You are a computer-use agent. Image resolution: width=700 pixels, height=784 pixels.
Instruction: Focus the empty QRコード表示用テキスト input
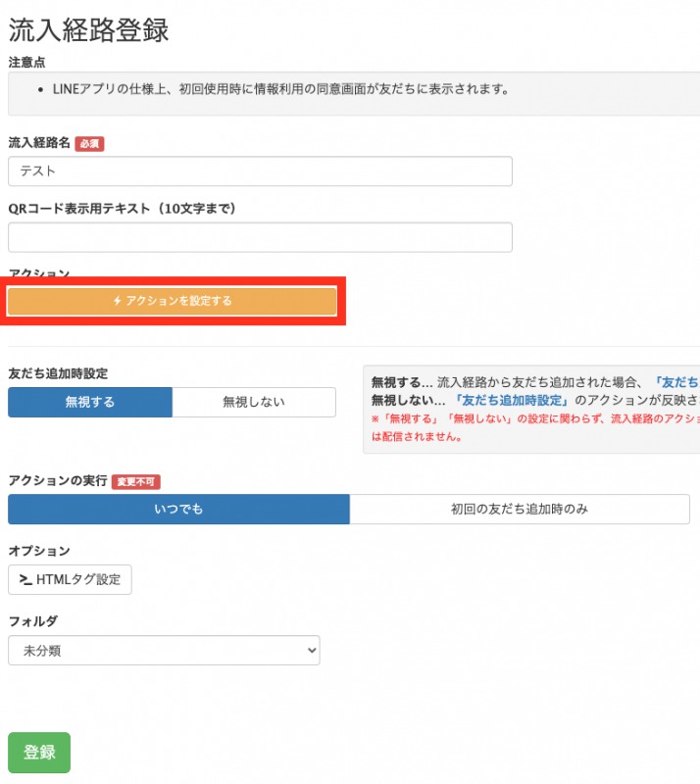[260, 237]
